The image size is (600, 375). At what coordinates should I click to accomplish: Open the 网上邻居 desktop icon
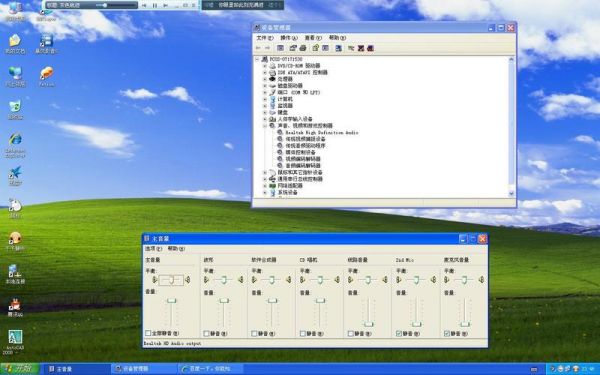tap(15, 77)
